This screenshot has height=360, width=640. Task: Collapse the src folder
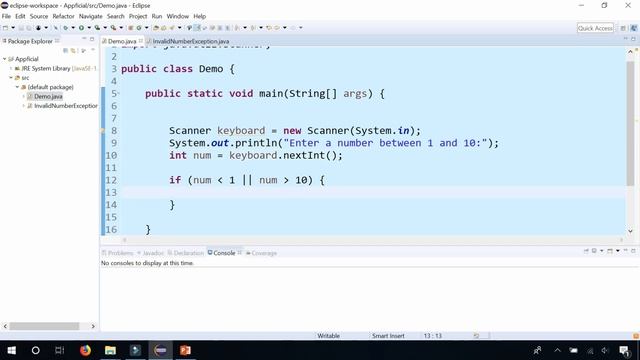click(x=11, y=78)
